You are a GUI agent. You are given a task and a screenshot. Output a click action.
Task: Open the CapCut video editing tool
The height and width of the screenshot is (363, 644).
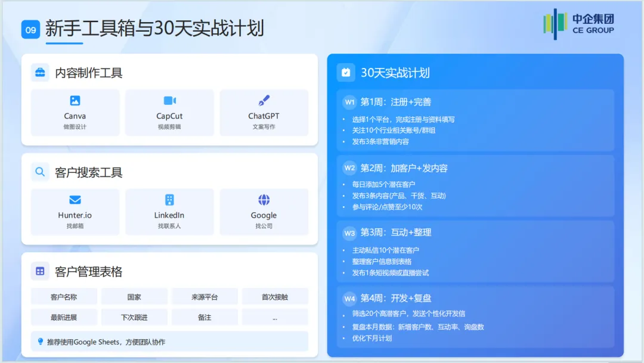pyautogui.click(x=169, y=101)
